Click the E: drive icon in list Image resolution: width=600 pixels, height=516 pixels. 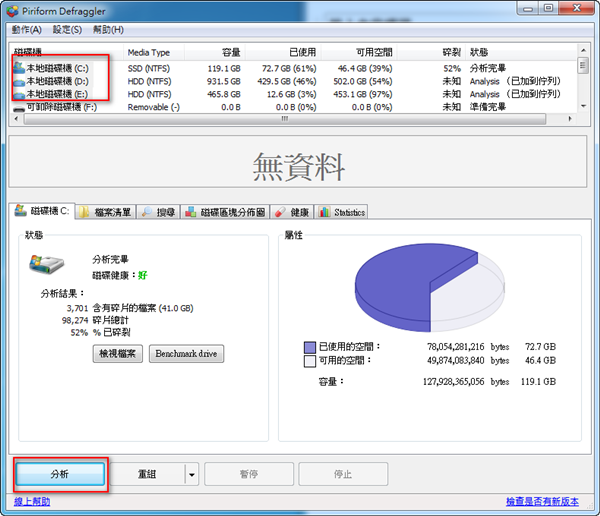pos(19,95)
